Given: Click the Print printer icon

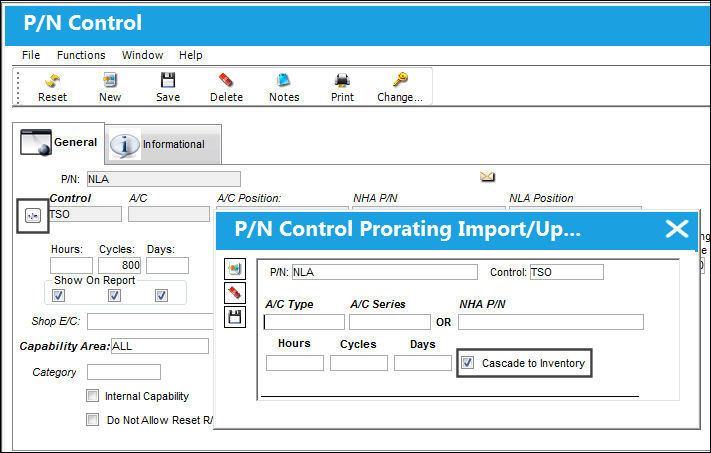Looking at the screenshot, I should (342, 80).
